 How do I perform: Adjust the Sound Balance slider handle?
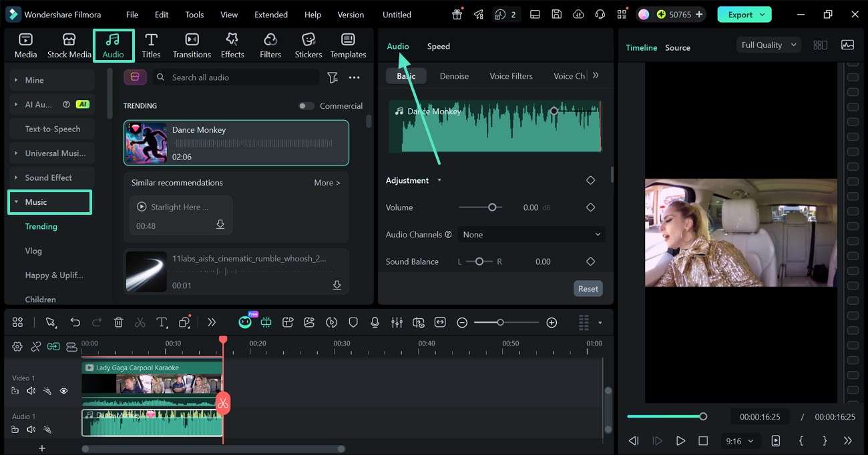click(479, 262)
